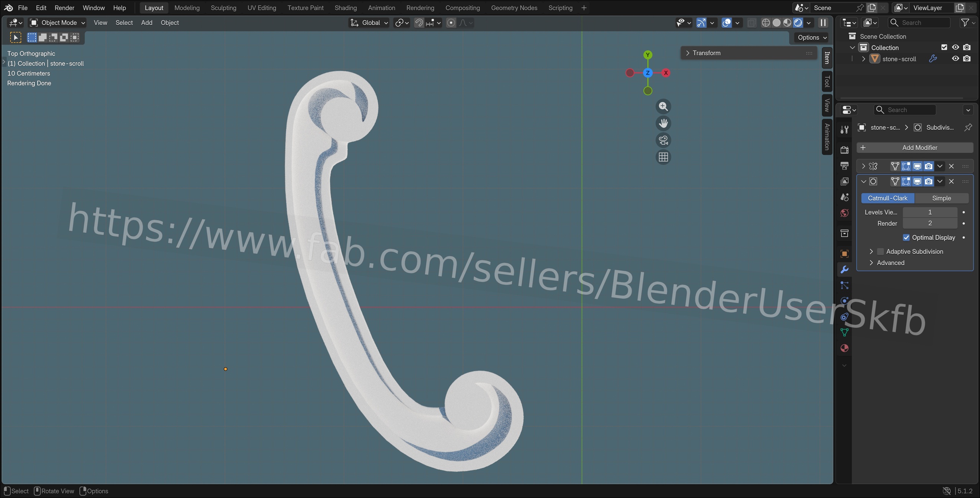The image size is (980, 498).
Task: Open the Modifiers properties tab (blue wrench)
Action: coord(844,269)
